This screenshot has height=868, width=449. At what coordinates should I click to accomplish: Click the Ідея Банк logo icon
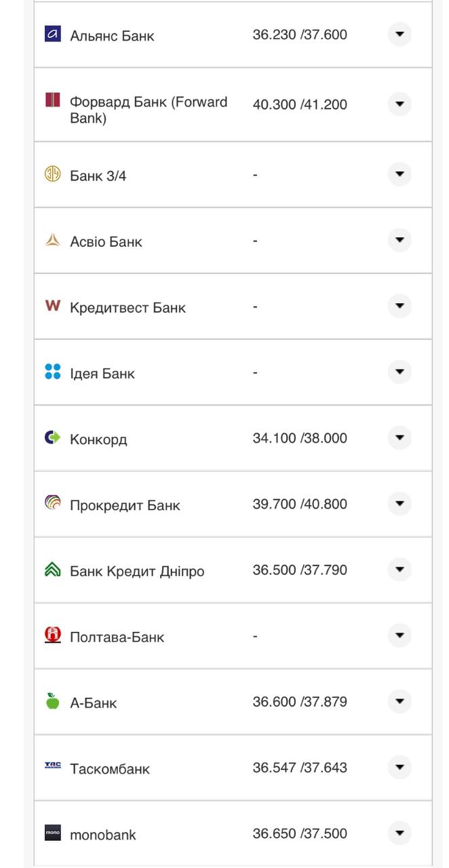point(53,372)
